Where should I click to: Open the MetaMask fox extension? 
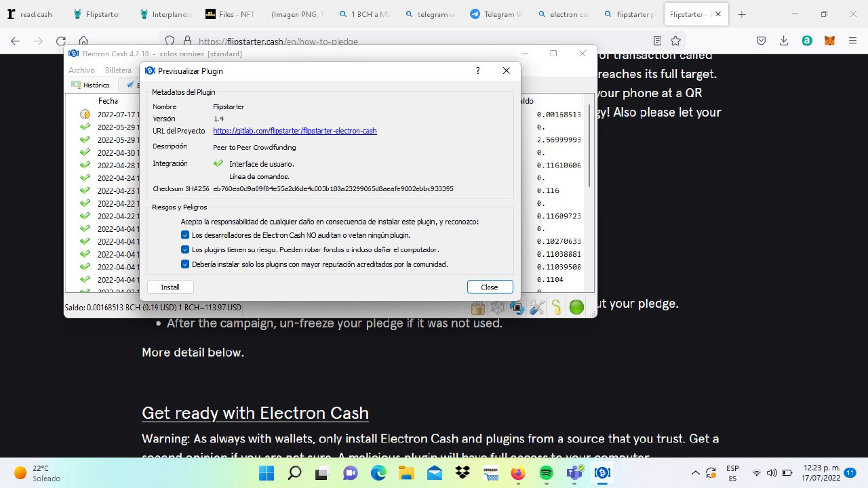[x=829, y=41]
